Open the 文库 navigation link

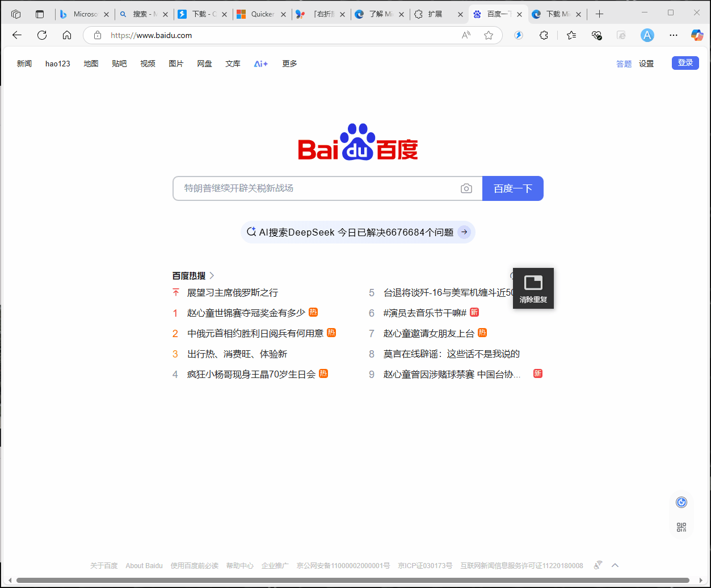coord(233,64)
